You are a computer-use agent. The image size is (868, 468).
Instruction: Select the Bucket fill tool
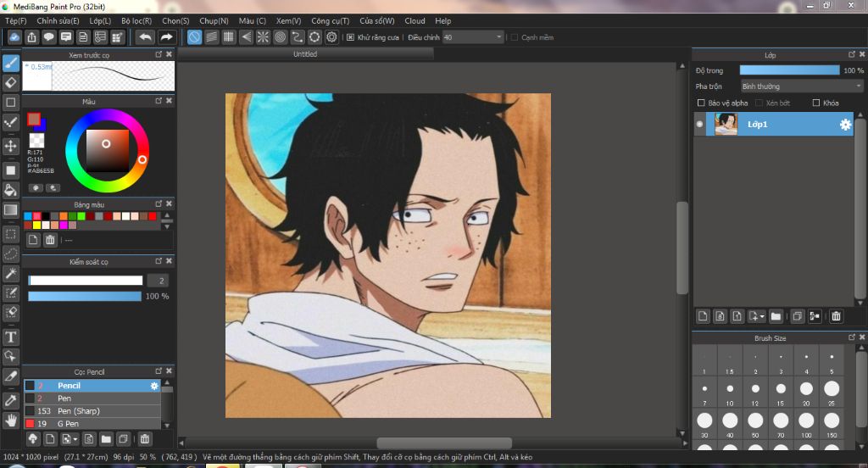coord(10,190)
